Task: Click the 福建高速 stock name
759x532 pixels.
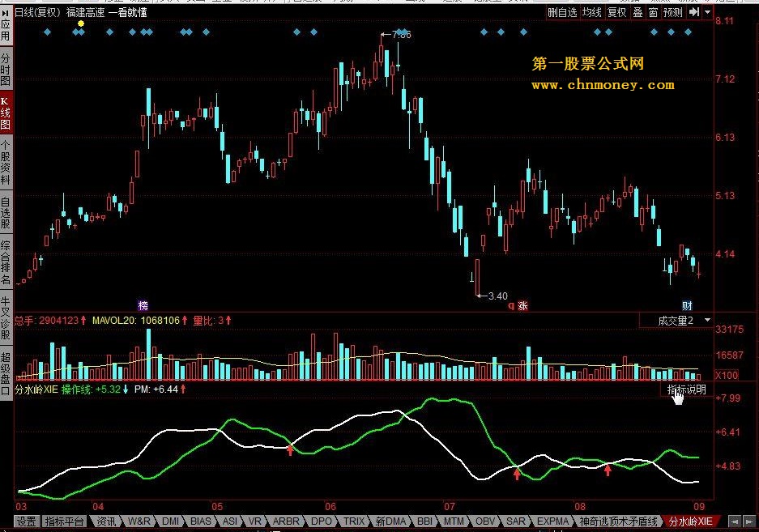Action: click(85, 12)
